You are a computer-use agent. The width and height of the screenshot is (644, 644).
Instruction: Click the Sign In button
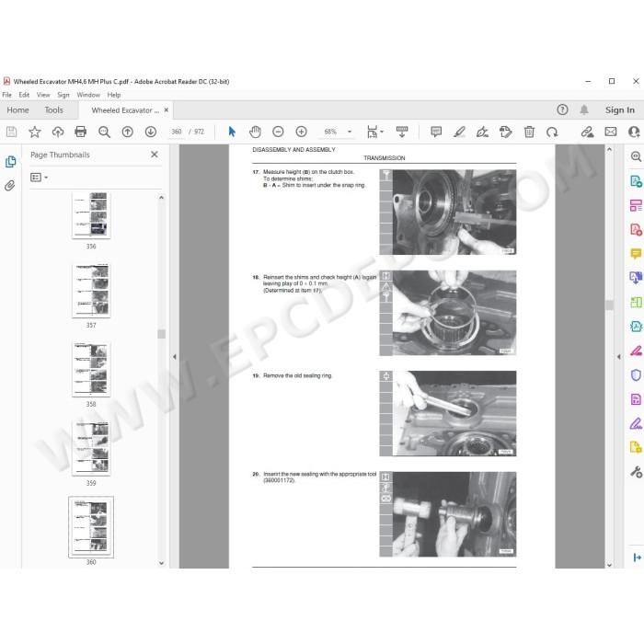pyautogui.click(x=620, y=110)
